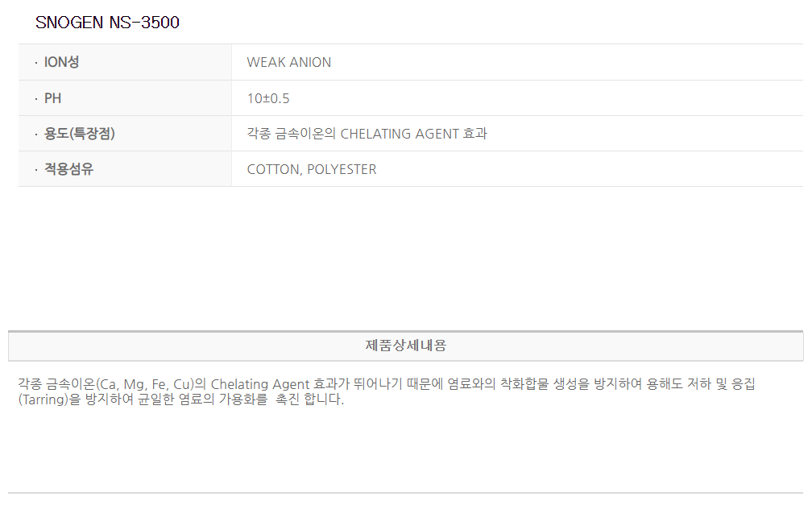
Task: Click the (Tarring) word in description
Action: click(x=39, y=399)
